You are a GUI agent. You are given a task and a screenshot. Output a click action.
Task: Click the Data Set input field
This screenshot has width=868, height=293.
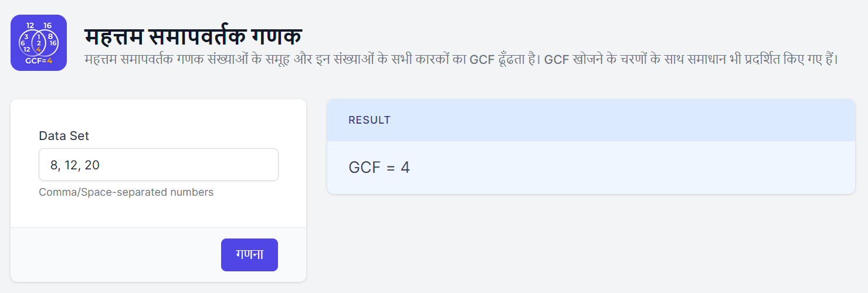(158, 165)
